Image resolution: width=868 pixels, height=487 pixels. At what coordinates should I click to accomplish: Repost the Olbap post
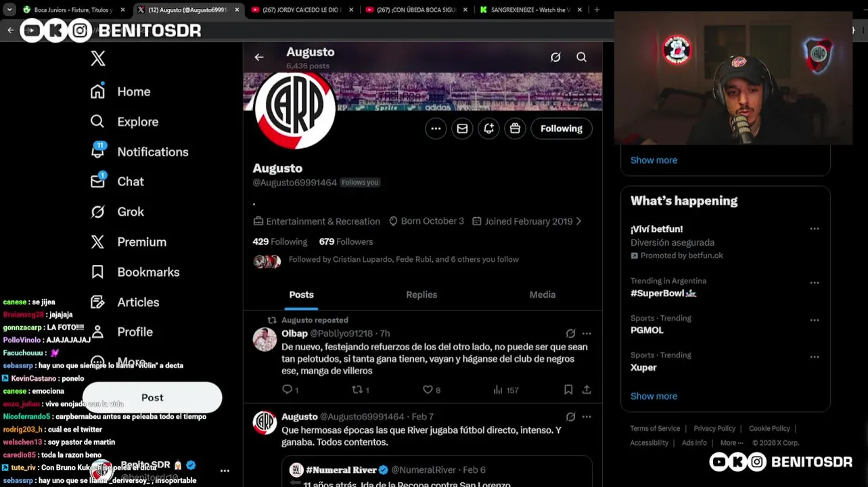coord(359,390)
